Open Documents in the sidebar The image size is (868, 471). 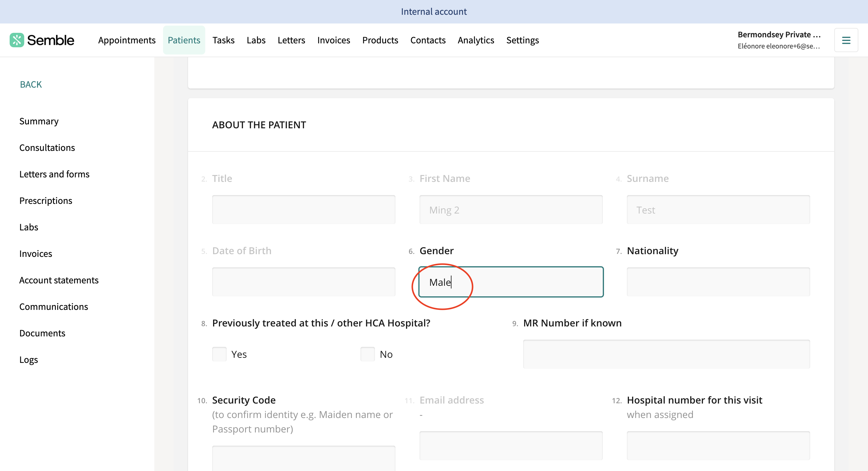click(42, 333)
